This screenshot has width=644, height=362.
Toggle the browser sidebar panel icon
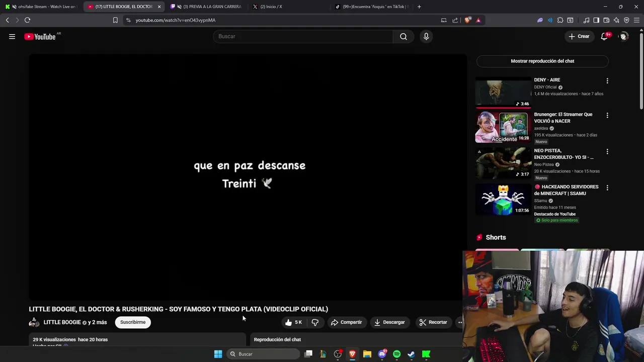point(596,20)
